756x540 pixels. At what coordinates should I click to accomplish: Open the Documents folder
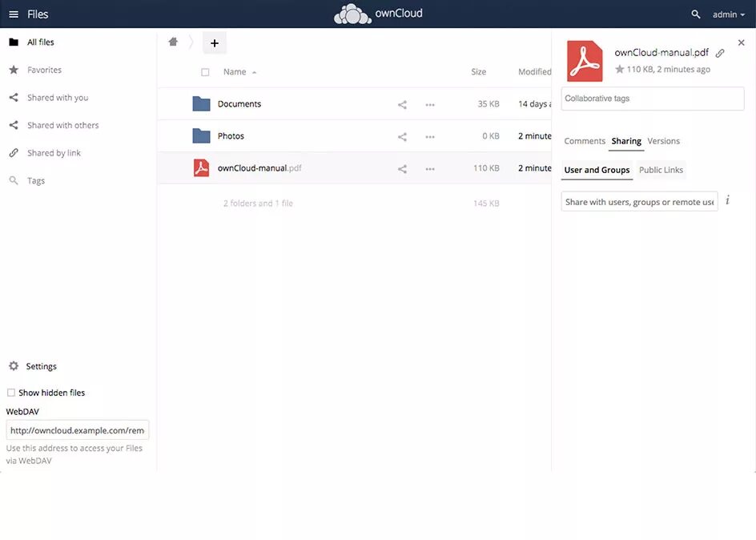pyautogui.click(x=239, y=104)
